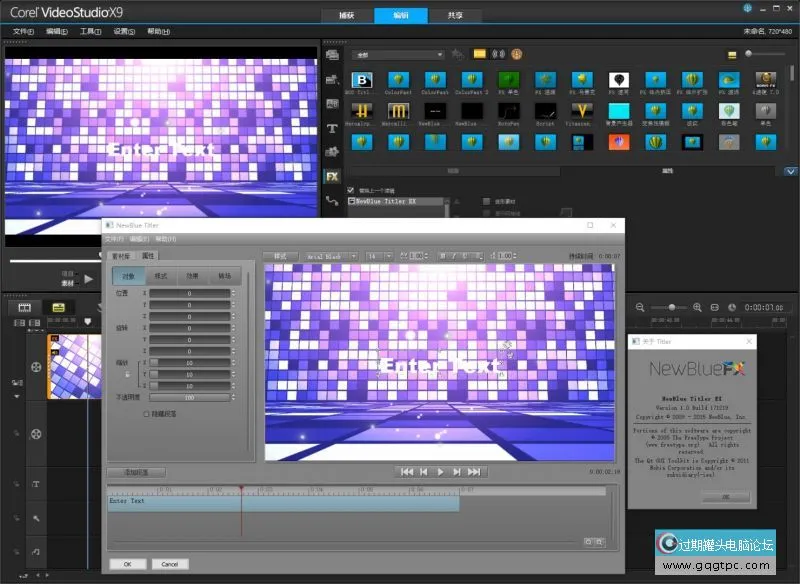Toggle the bold text formatting button
Image resolution: width=800 pixels, height=584 pixels.
click(441, 257)
